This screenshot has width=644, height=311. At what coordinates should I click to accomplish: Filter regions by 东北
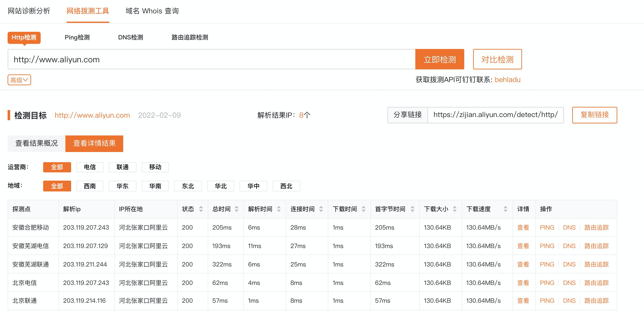click(188, 186)
